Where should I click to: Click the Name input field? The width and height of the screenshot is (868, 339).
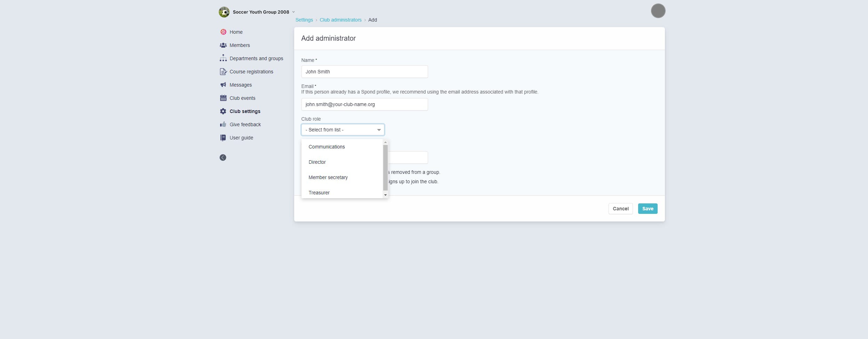coord(364,72)
